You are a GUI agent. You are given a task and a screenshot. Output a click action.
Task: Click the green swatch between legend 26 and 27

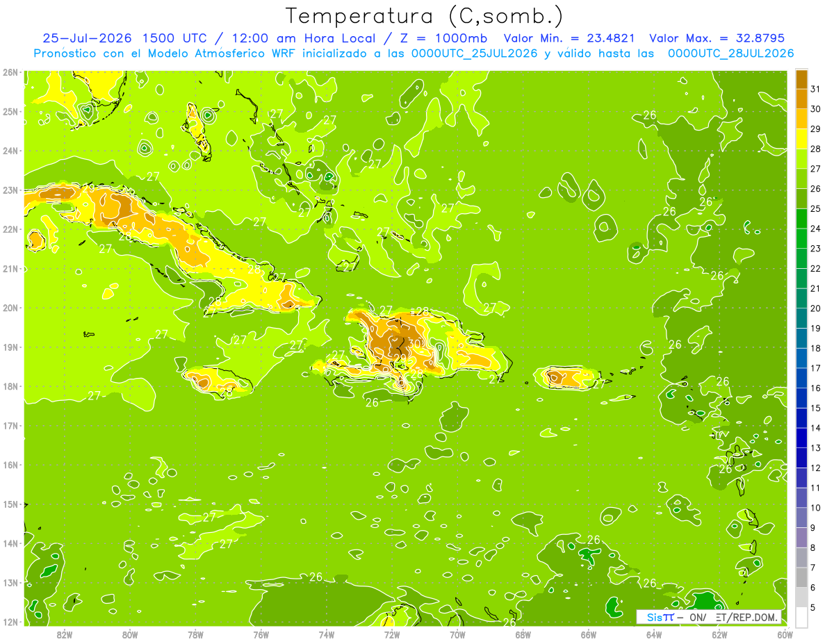pyautogui.click(x=801, y=179)
